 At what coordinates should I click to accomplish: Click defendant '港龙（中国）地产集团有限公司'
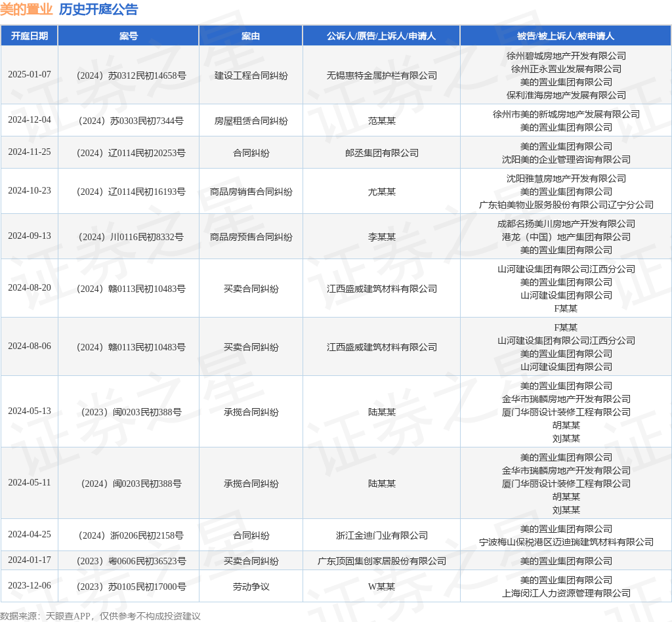pyautogui.click(x=566, y=238)
